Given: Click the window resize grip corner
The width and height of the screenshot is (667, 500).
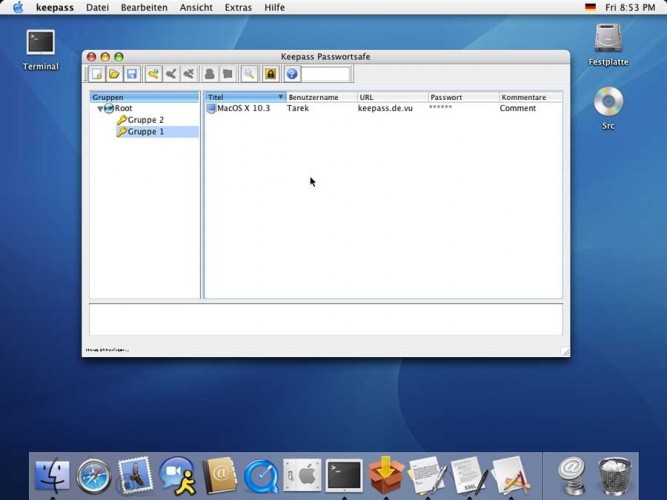Looking at the screenshot, I should [x=565, y=351].
